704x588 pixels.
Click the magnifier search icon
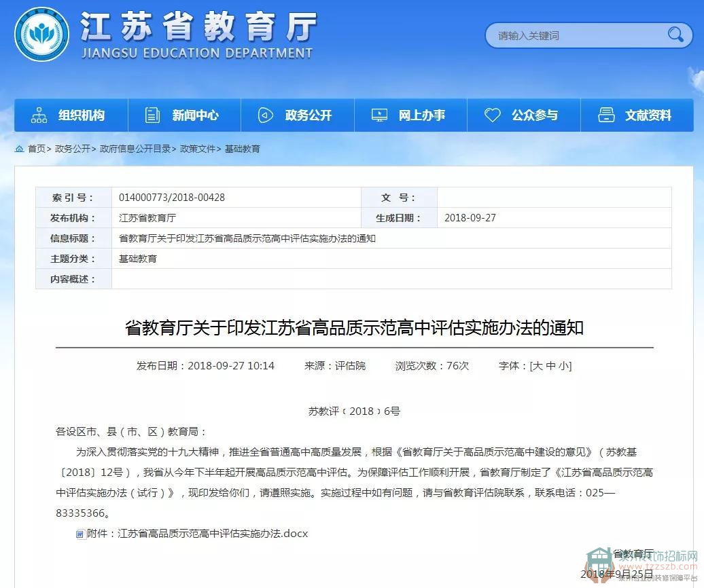pyautogui.click(x=675, y=35)
